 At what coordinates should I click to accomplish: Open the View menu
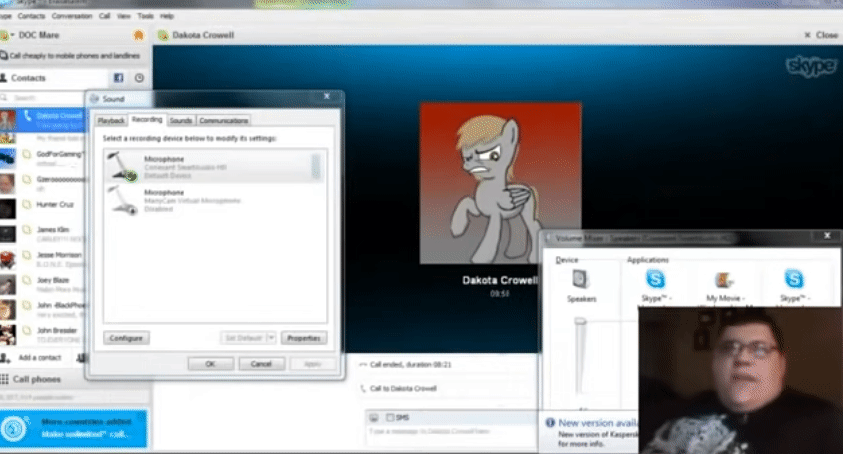pos(124,16)
